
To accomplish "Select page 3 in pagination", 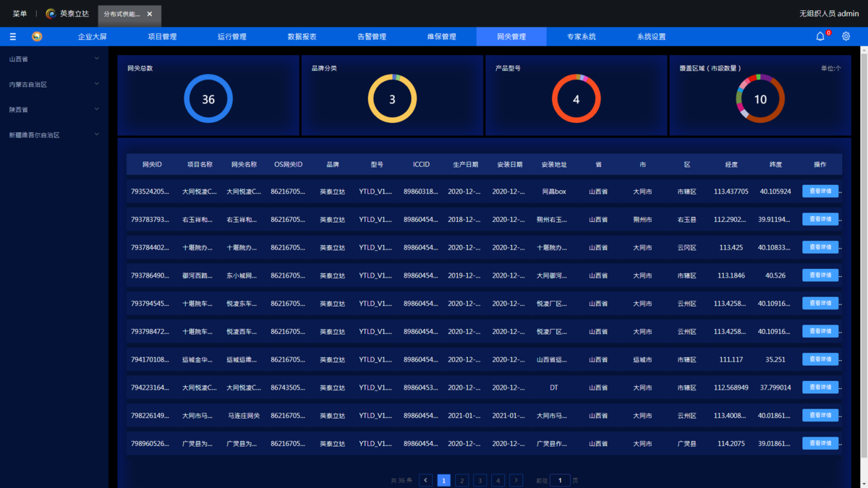I will pos(480,480).
